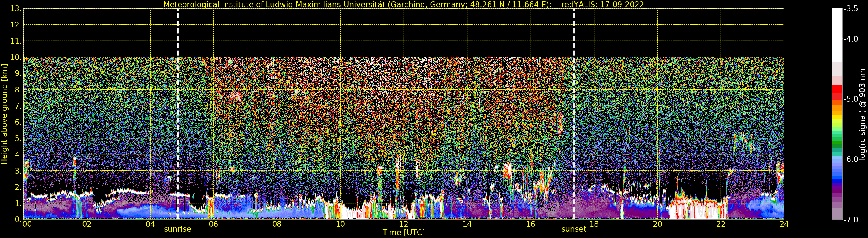
Task: Click the '1.' tick on the height axis
Action: point(18,203)
